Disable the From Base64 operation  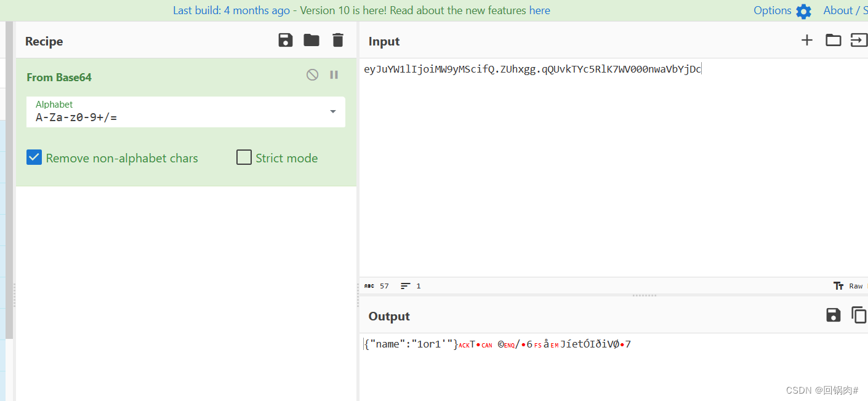[x=313, y=75]
